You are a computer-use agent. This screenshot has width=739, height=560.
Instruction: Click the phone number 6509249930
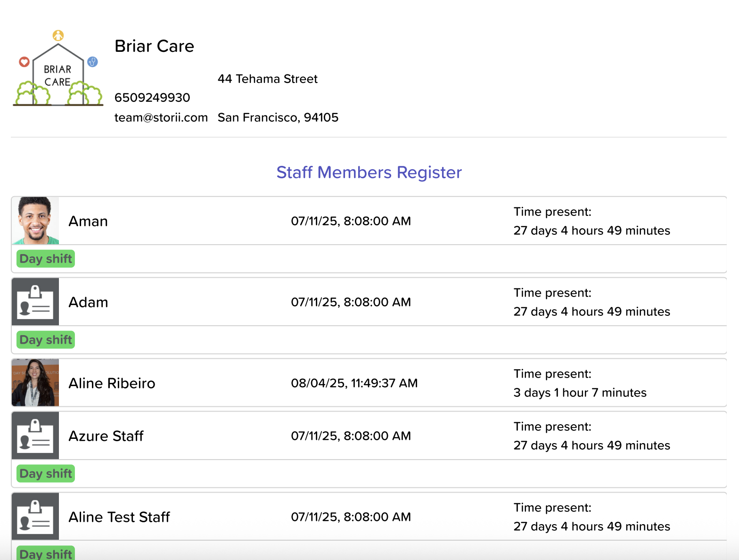(152, 98)
